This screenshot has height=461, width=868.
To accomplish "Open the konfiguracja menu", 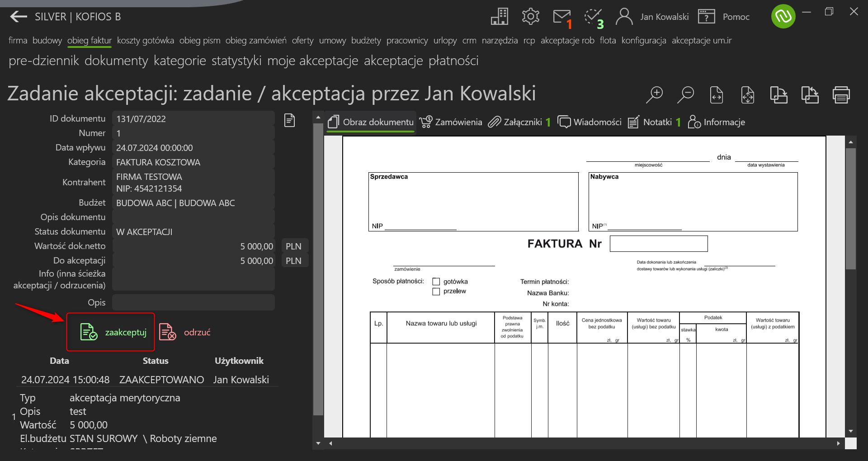I will 644,40.
